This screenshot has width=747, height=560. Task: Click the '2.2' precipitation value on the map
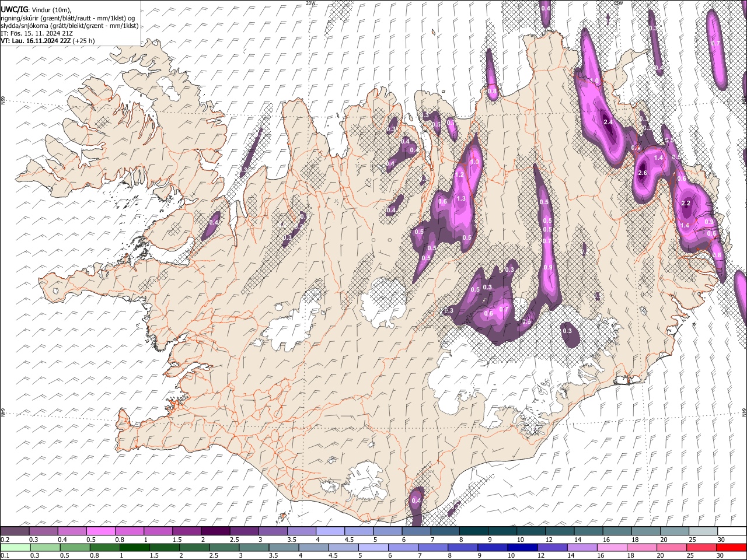click(x=686, y=203)
